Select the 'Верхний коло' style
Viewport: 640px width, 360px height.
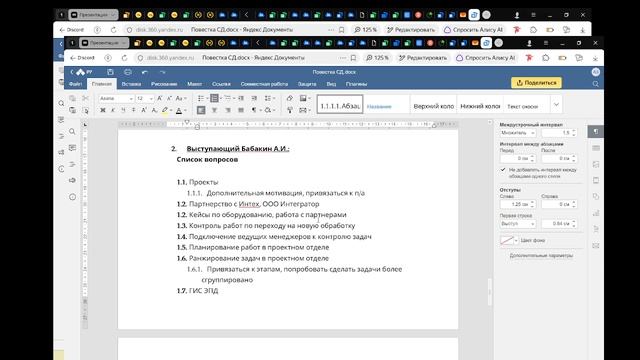[433, 106]
